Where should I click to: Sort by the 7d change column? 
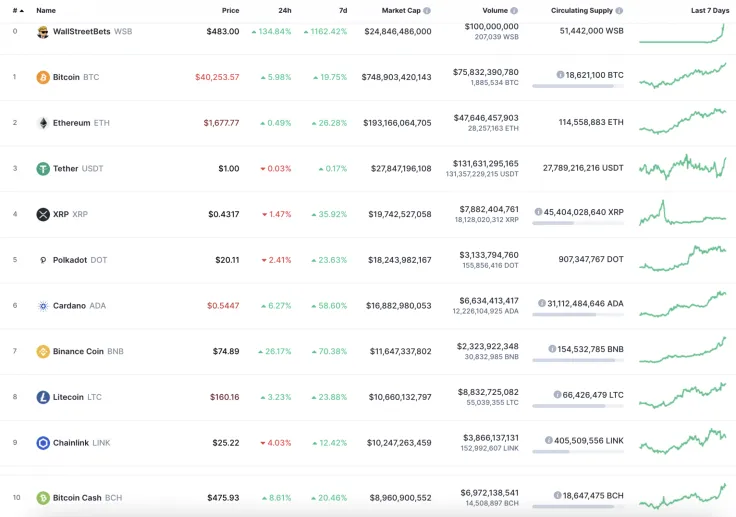(x=343, y=10)
